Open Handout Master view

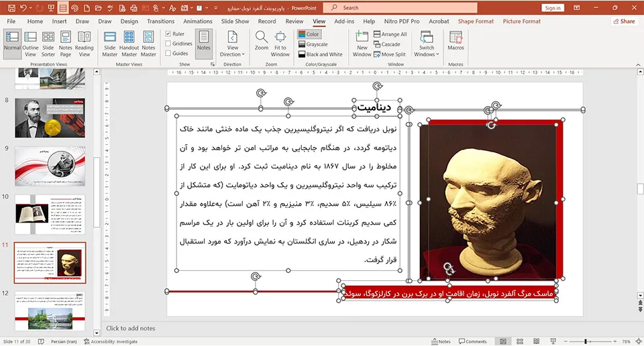pos(129,44)
